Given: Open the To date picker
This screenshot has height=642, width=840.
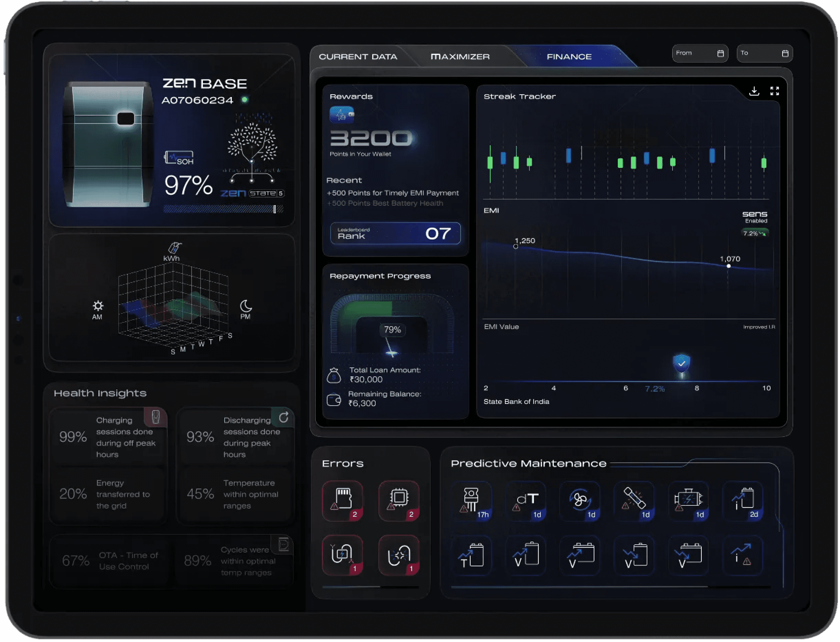Looking at the screenshot, I should point(764,53).
